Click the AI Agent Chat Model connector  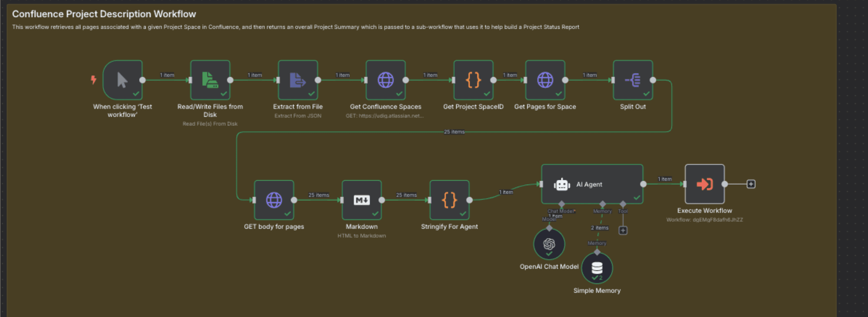[x=562, y=204]
